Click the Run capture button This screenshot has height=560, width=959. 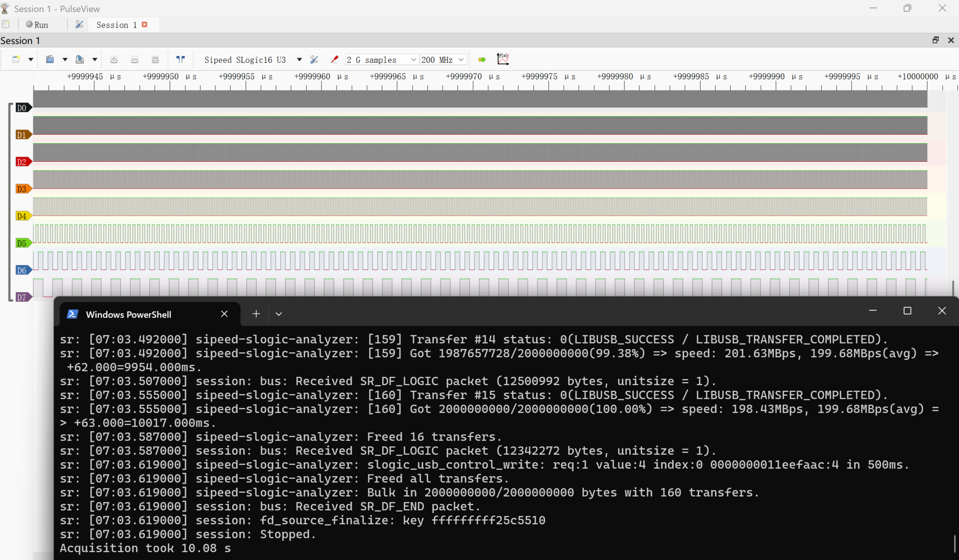(x=37, y=24)
